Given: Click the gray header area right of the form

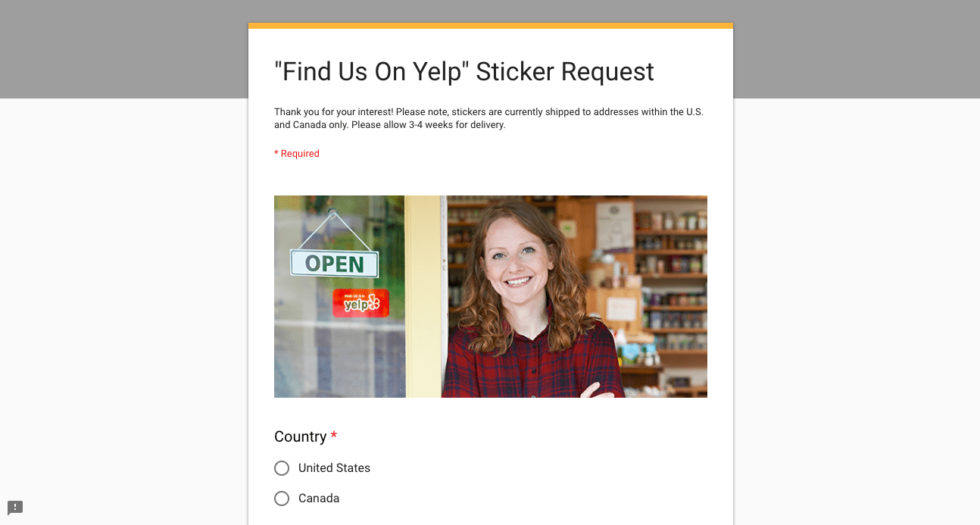Looking at the screenshot, I should click(x=857, y=49).
